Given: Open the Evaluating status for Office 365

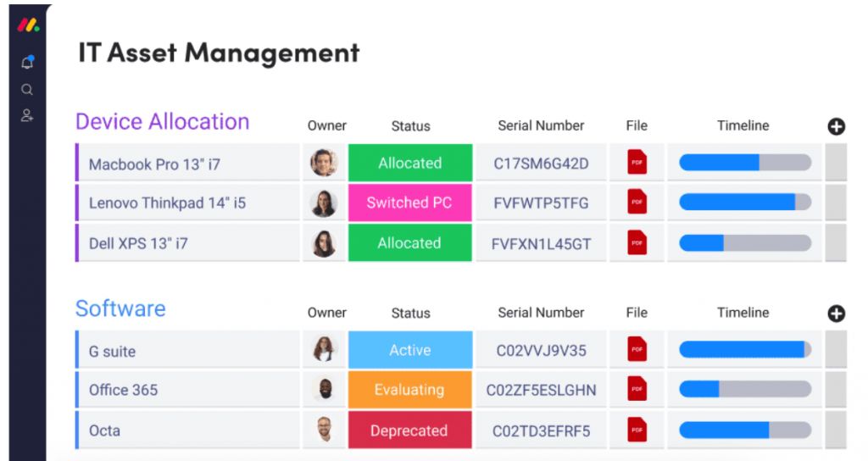Looking at the screenshot, I should [x=410, y=390].
